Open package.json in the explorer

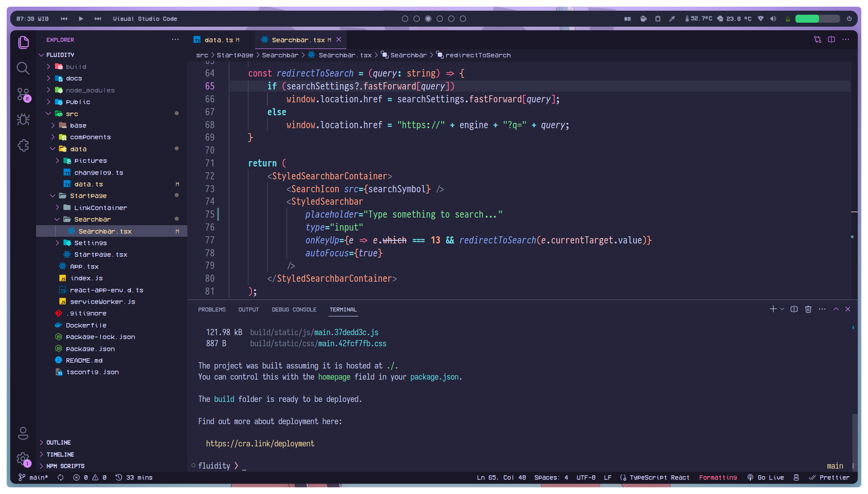90,349
